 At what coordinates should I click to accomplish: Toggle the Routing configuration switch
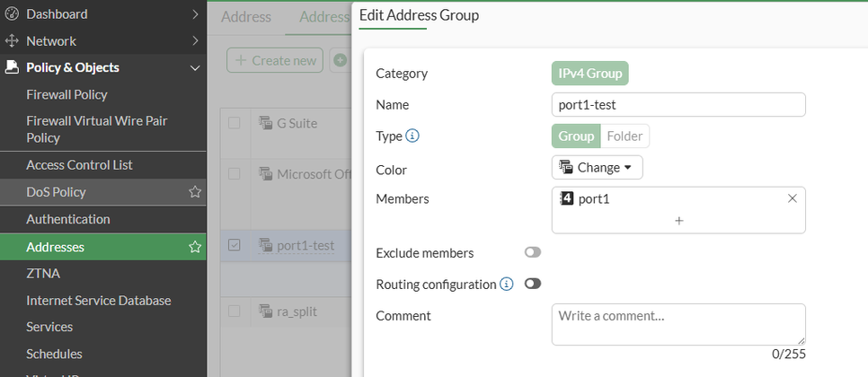533,284
